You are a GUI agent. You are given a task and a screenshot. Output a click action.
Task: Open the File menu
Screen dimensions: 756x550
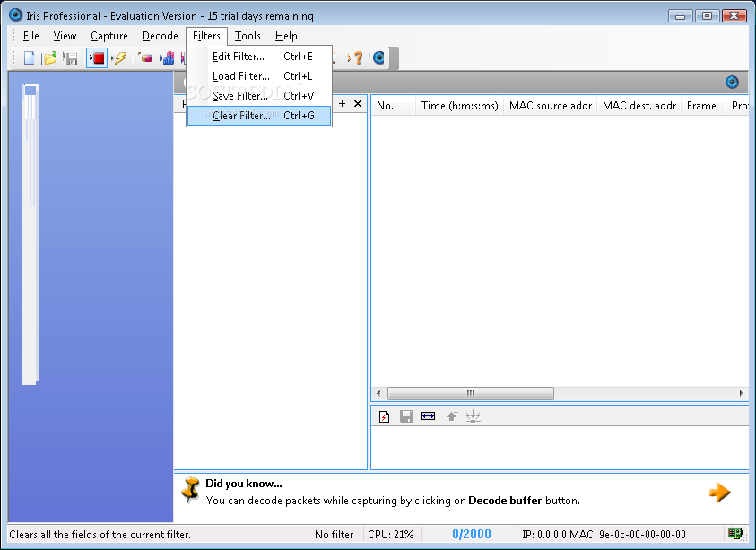(x=30, y=36)
